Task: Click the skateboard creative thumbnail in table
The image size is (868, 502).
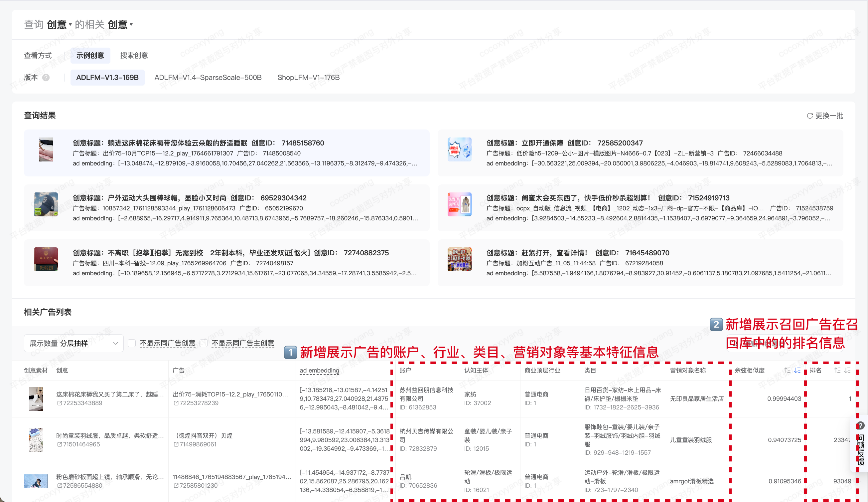Action: click(x=36, y=481)
